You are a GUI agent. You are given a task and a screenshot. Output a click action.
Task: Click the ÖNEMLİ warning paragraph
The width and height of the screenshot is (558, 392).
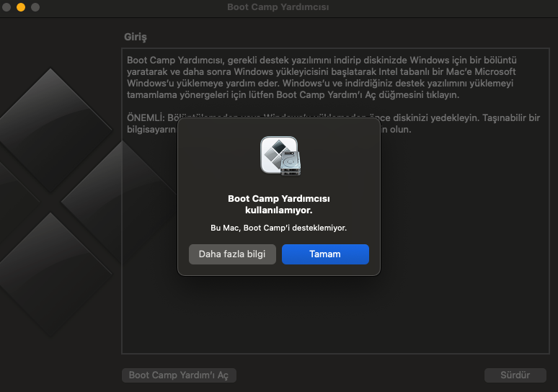pyautogui.click(x=334, y=123)
